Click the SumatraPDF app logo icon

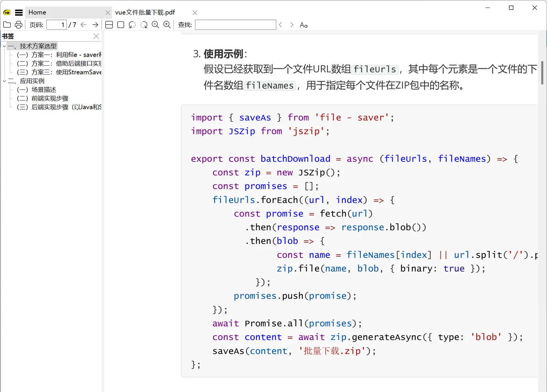tap(7, 13)
